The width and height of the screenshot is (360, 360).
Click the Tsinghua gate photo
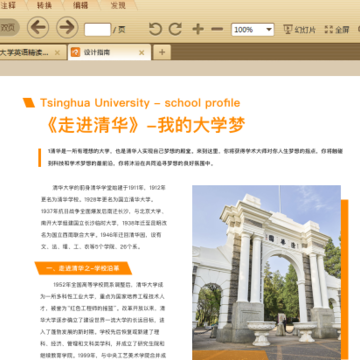pyautogui.click(x=266, y=272)
